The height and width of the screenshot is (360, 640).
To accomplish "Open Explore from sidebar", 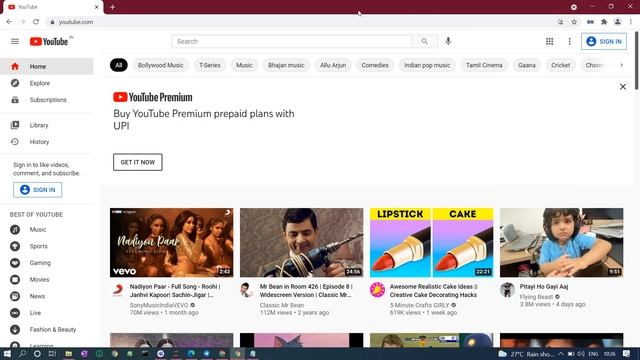I will (47, 83).
